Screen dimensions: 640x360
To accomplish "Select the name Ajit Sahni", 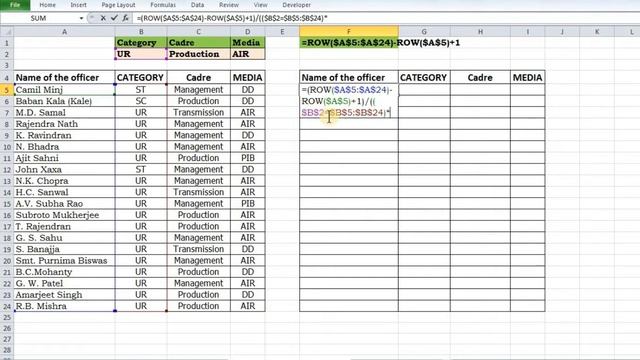I will pyautogui.click(x=37, y=158).
